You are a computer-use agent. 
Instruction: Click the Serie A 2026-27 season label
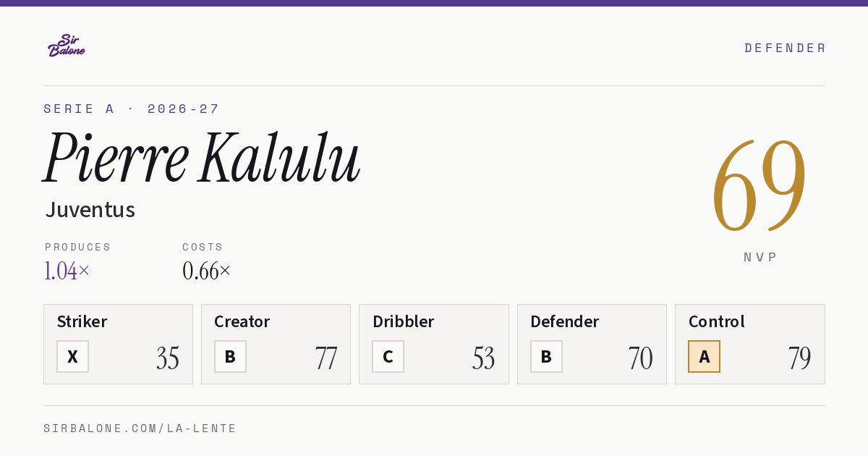(x=132, y=109)
